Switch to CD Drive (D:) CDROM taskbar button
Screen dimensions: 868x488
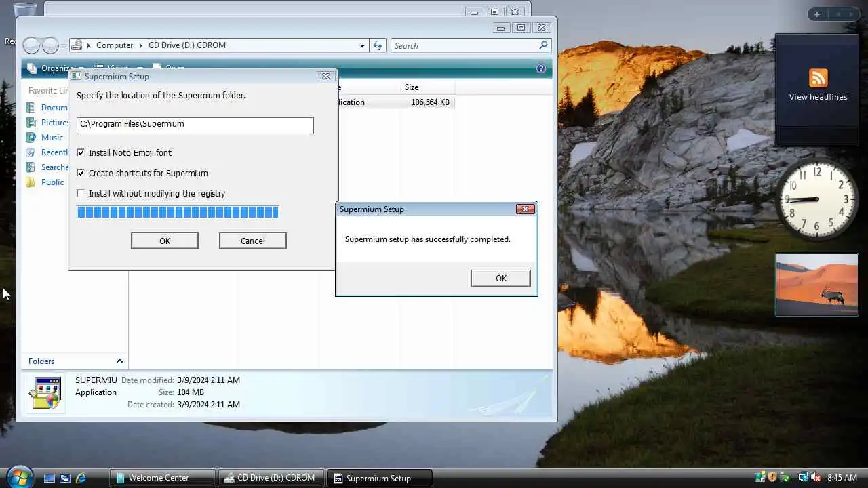(271, 478)
